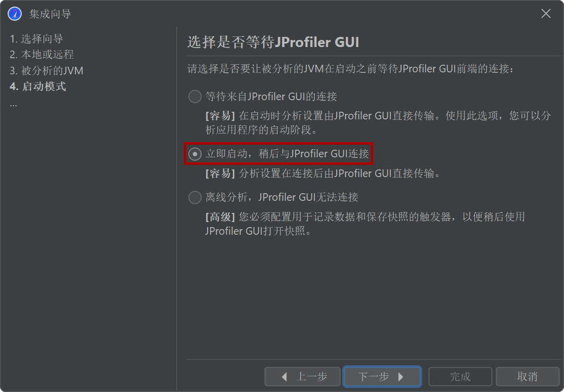Select 立即启动，稍后与JProfiler GUI连接 radio button
564x392 pixels.
195,154
